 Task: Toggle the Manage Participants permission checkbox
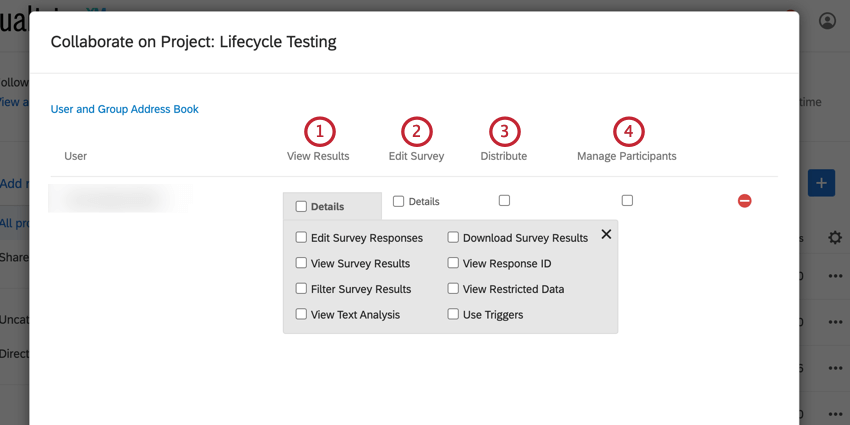tap(627, 201)
